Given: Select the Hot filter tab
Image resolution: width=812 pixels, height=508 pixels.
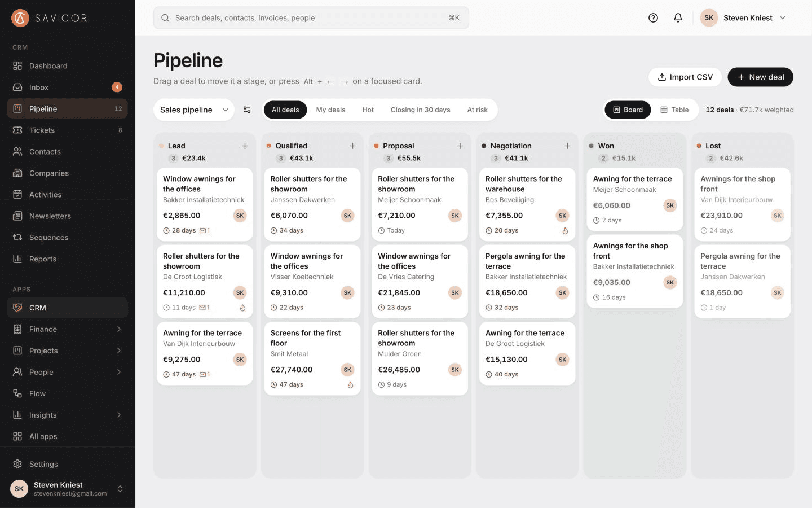Looking at the screenshot, I should tap(368, 110).
